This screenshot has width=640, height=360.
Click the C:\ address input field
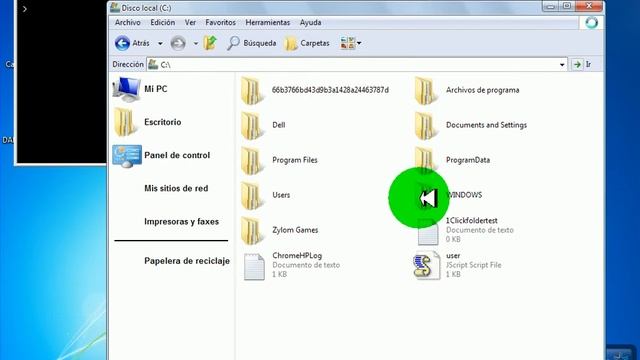pos(357,64)
